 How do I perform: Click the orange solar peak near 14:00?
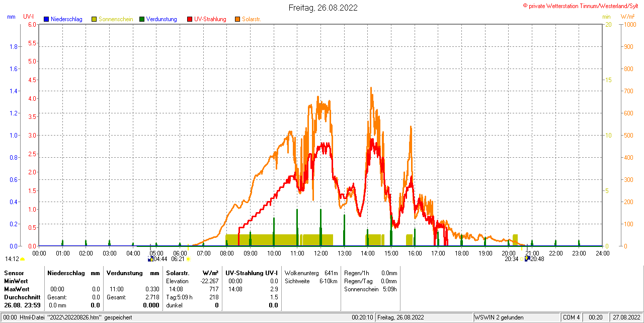[x=371, y=89]
